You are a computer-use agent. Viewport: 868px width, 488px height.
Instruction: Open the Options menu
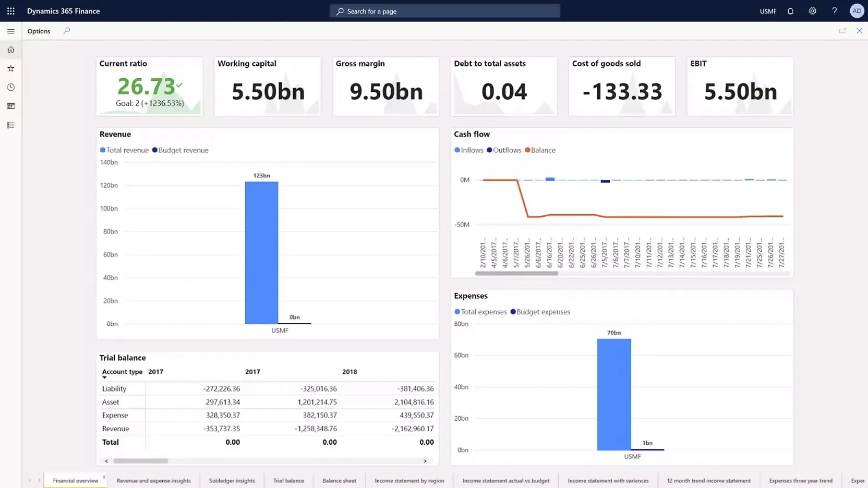(x=39, y=31)
